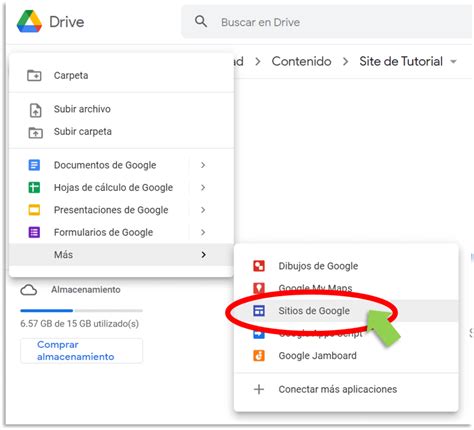
Task: Open the Site de Tutorial dropdown arrow
Action: (x=453, y=62)
